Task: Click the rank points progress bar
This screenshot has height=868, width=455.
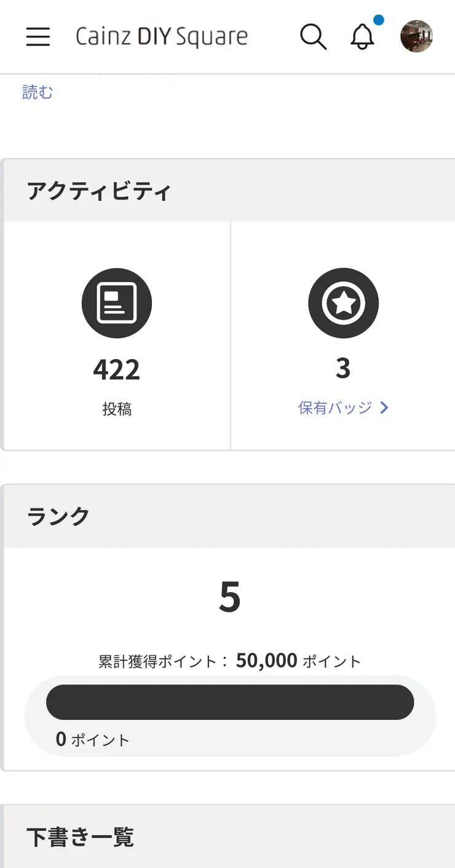Action: pos(230,702)
